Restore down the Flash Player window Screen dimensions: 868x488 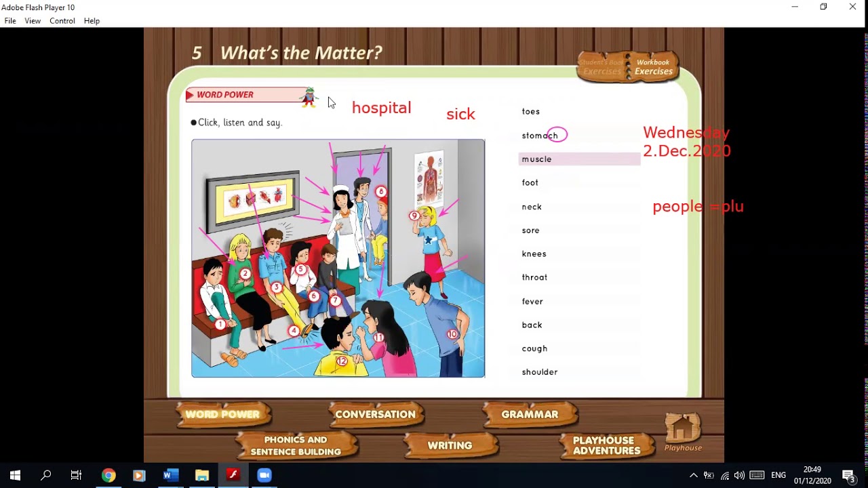[823, 7]
